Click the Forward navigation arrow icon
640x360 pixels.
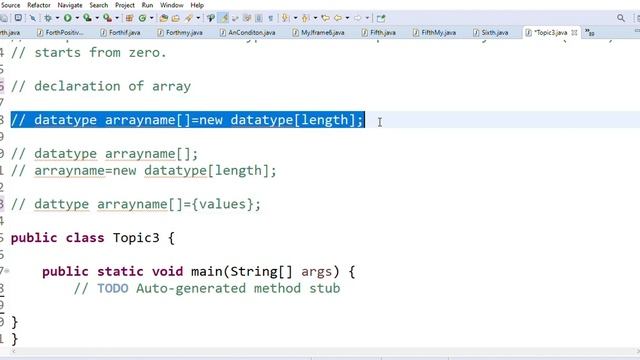(358, 18)
